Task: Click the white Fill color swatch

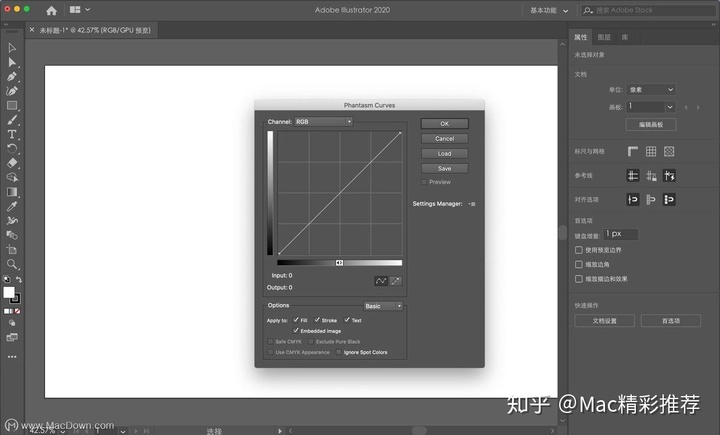Action: (x=9, y=292)
